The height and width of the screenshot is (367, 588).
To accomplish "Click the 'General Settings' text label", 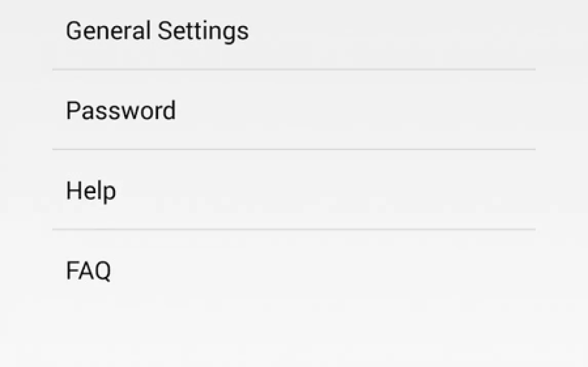I will (x=157, y=31).
